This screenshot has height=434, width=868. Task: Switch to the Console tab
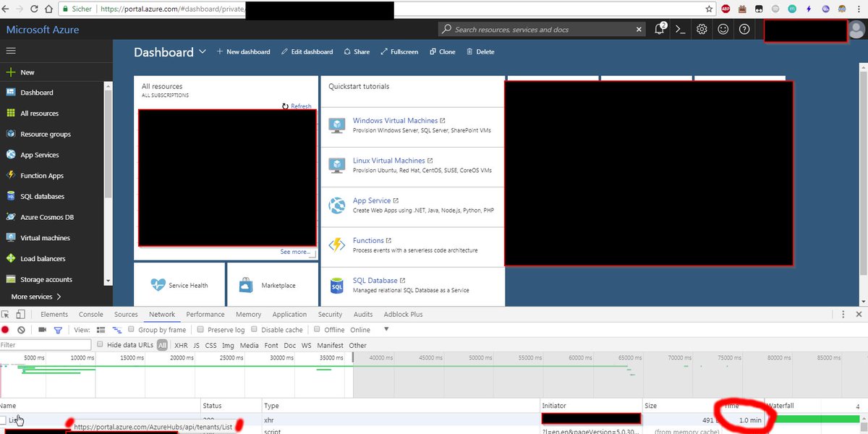coord(91,315)
